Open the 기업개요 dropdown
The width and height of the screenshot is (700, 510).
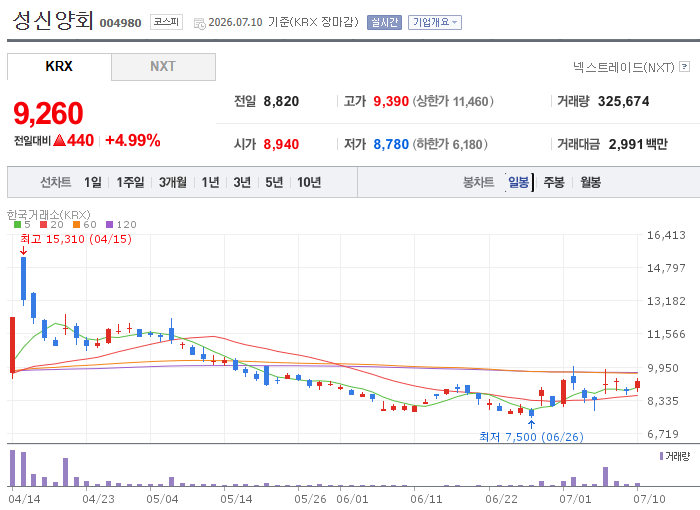point(434,22)
